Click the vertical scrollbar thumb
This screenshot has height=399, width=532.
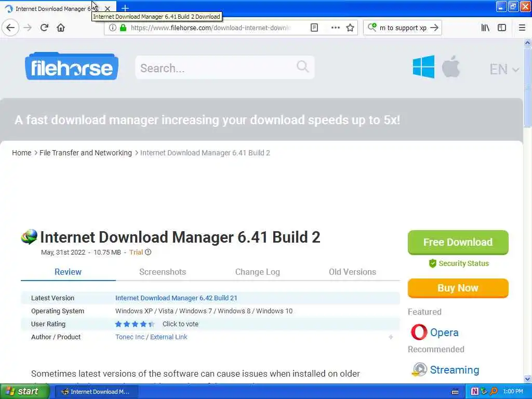tap(528, 87)
